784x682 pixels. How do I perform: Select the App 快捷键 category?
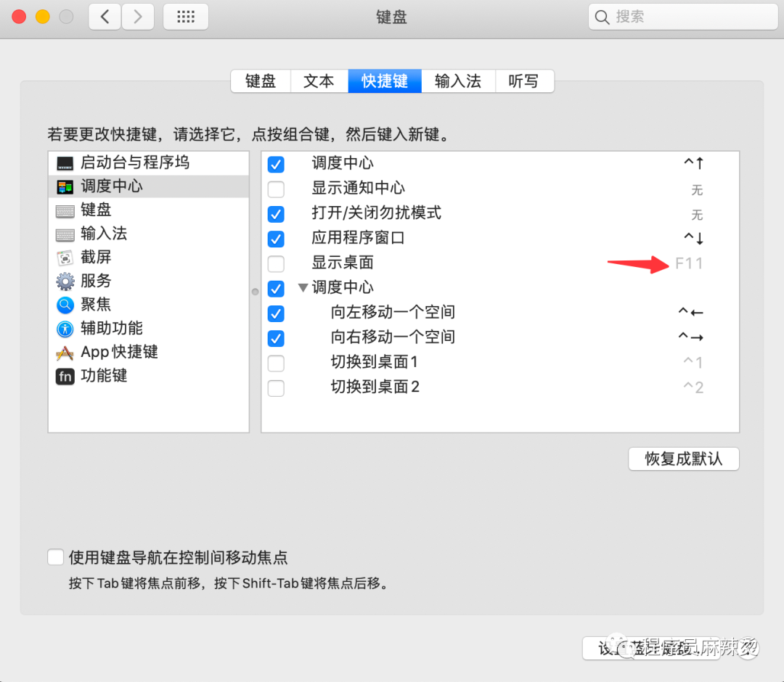[x=64, y=352]
